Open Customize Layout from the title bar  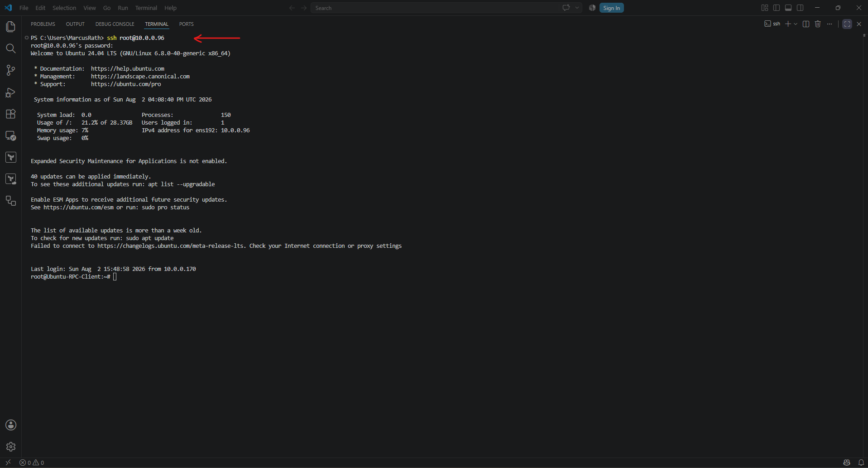765,8
